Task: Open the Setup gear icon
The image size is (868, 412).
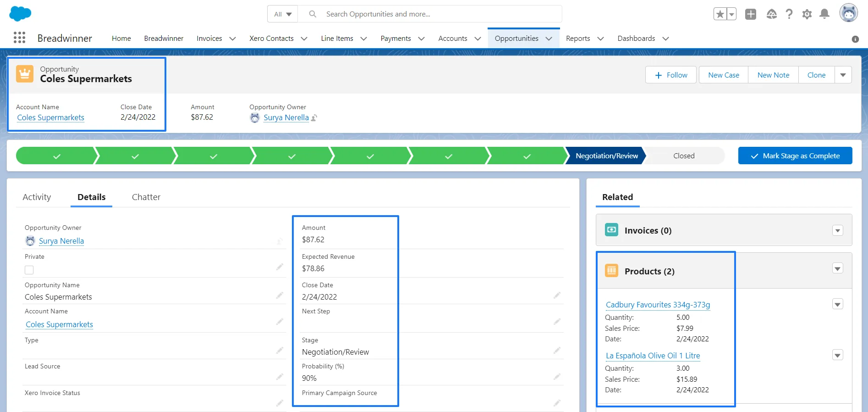Action: pos(807,14)
